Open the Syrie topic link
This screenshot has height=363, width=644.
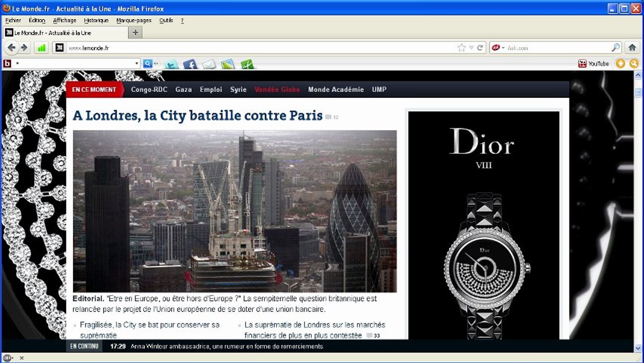click(x=238, y=90)
